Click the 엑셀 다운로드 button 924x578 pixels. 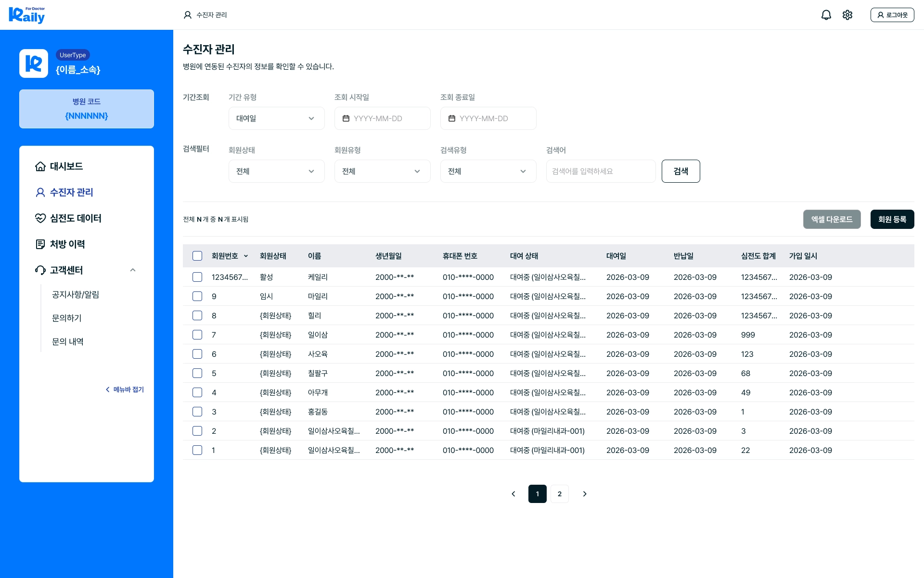(x=832, y=219)
